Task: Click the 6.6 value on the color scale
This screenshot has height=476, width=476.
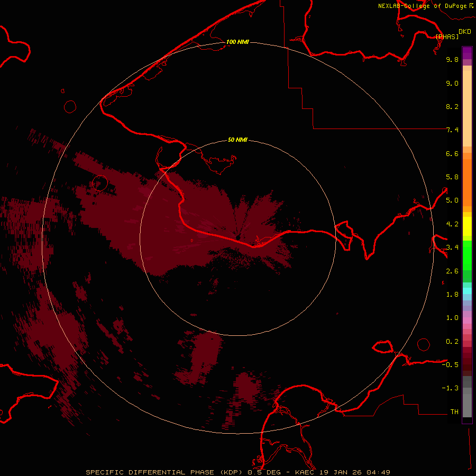Action: (x=452, y=153)
